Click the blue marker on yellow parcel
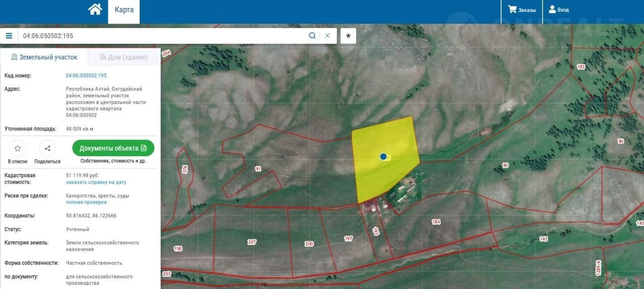Screen dimensions: 644x289 pyautogui.click(x=383, y=157)
